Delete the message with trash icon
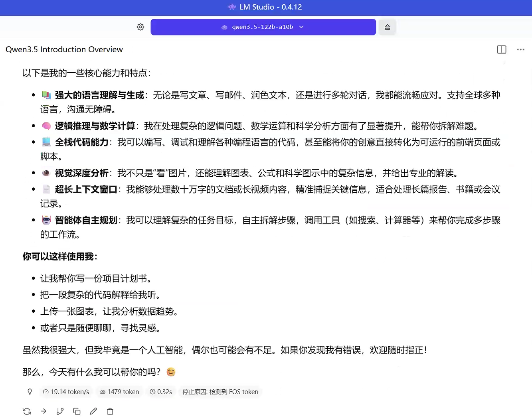 pyautogui.click(x=110, y=411)
